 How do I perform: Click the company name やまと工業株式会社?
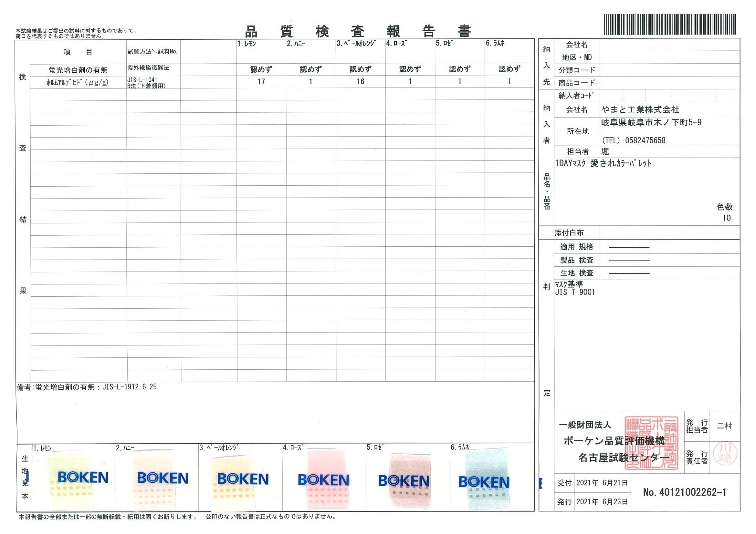click(x=640, y=109)
